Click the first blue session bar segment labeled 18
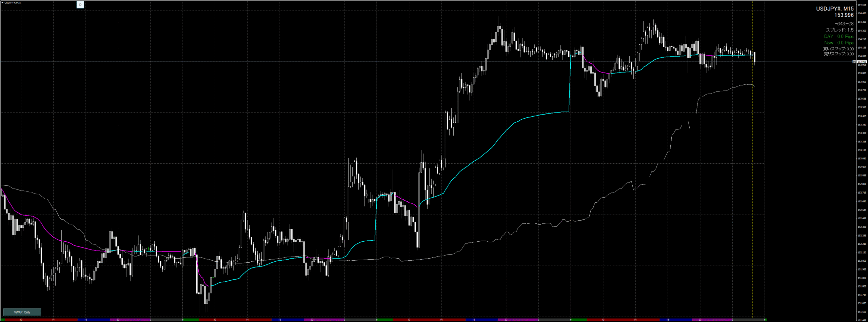Image resolution: width=868 pixels, height=322 pixels. click(93, 320)
